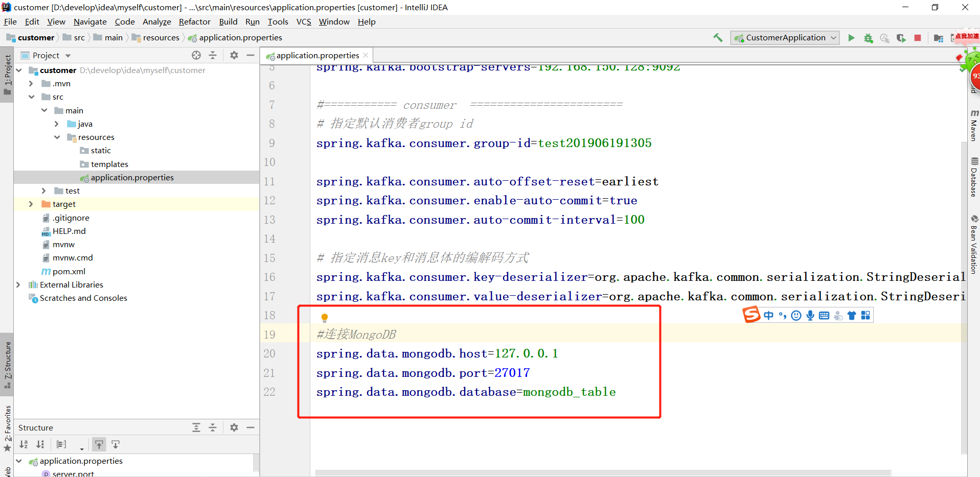
Task: Open the Bean Validation tool window
Action: point(974,245)
